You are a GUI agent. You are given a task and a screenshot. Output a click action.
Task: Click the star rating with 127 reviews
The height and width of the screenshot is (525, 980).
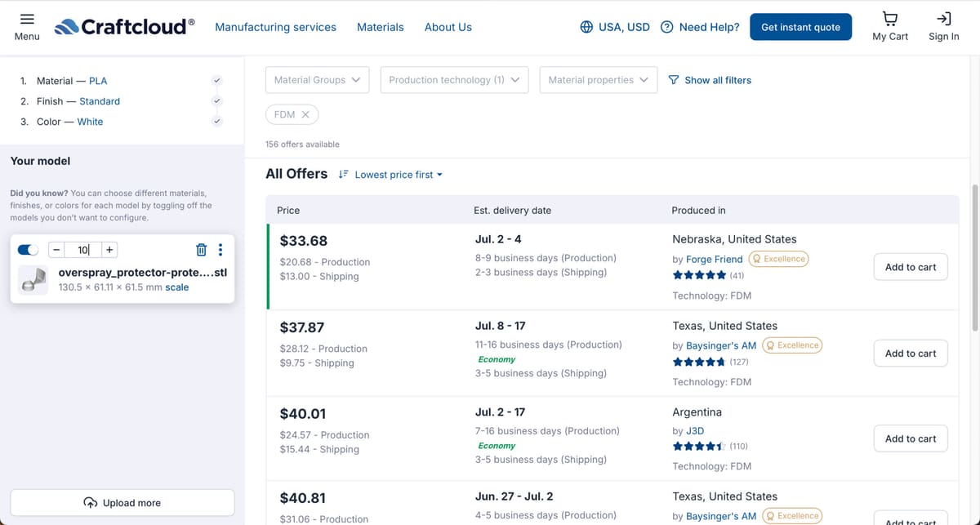699,362
